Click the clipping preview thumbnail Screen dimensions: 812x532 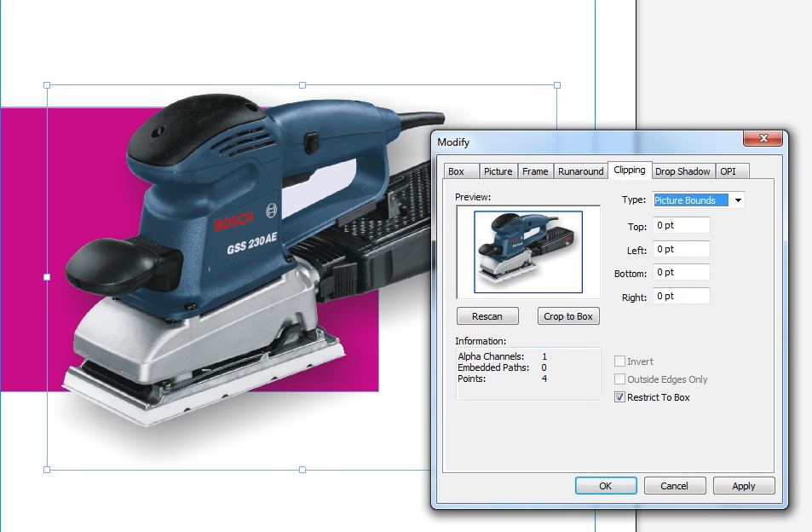coord(528,252)
